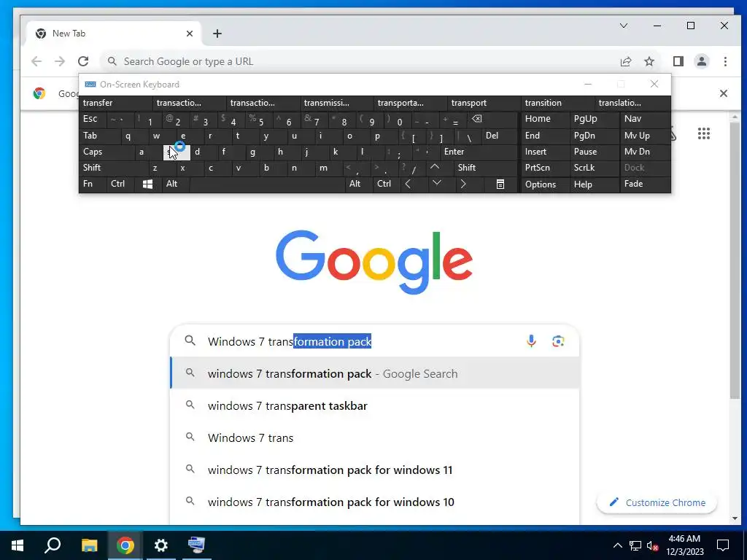Viewport: 747px width, 560px height.
Task: Bookmark this tab with star icon
Action: pos(649,61)
